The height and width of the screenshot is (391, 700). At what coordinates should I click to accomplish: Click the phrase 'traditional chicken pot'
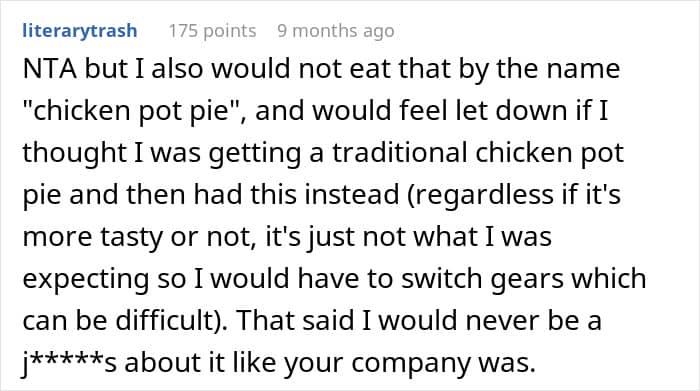[478, 153]
